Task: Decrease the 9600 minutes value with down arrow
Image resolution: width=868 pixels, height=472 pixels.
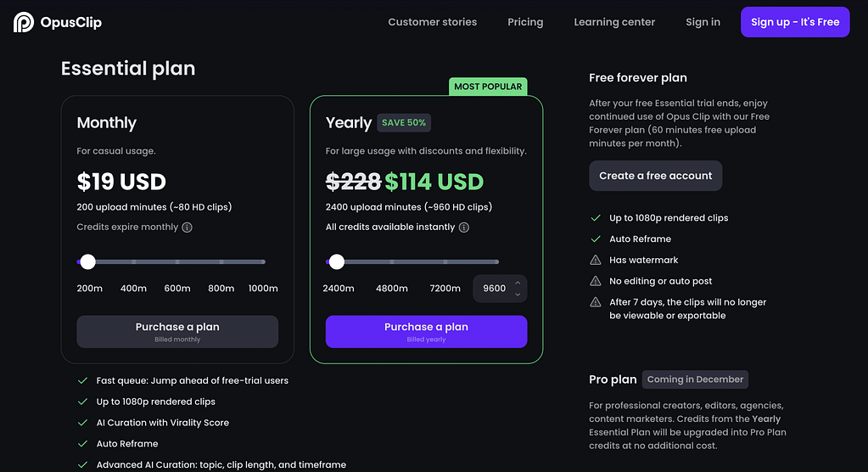Action: point(518,295)
